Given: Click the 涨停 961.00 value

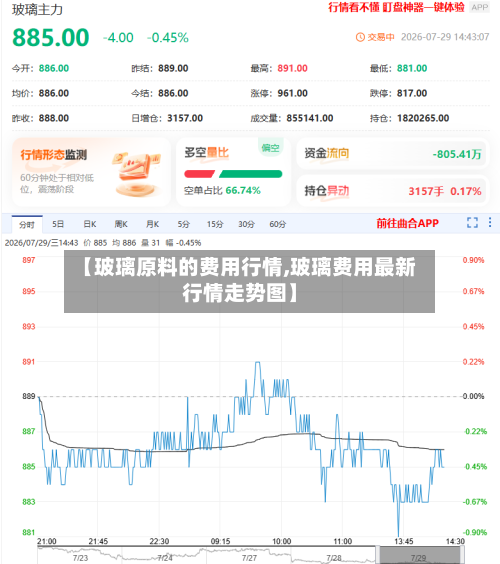Looking at the screenshot, I should point(292,93).
